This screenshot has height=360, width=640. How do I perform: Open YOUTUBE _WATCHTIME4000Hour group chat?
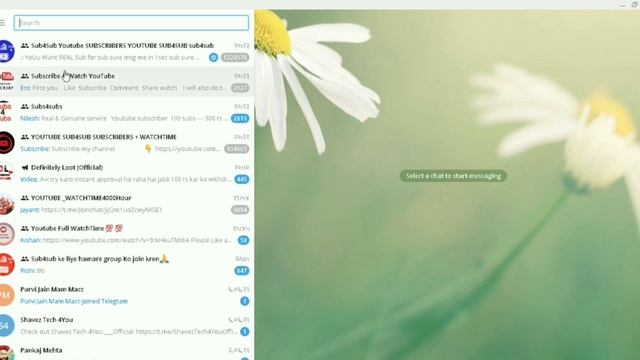tap(127, 204)
